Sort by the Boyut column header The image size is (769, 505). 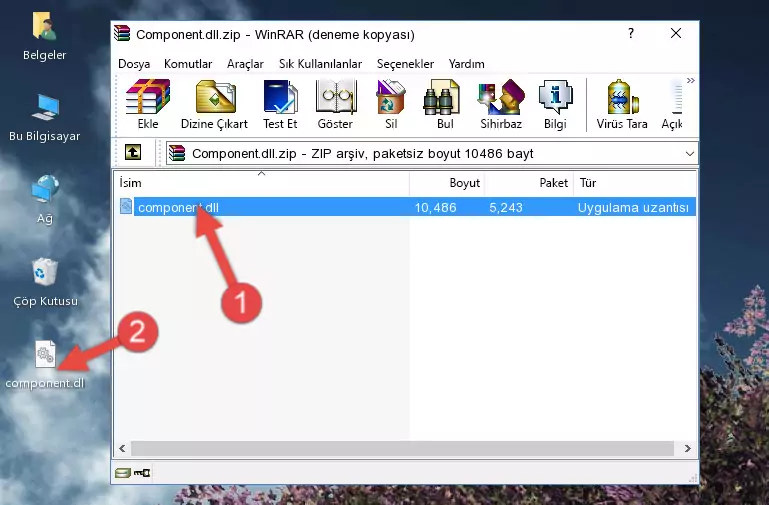[447, 182]
